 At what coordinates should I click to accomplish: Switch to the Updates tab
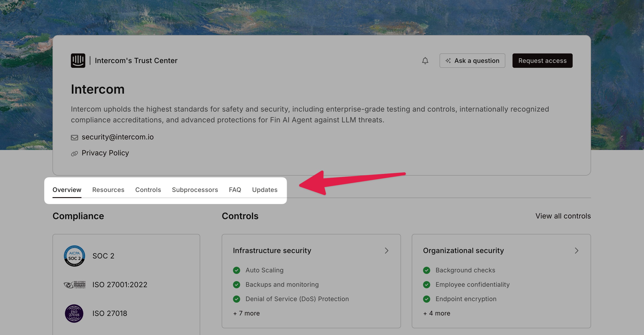pyautogui.click(x=265, y=190)
